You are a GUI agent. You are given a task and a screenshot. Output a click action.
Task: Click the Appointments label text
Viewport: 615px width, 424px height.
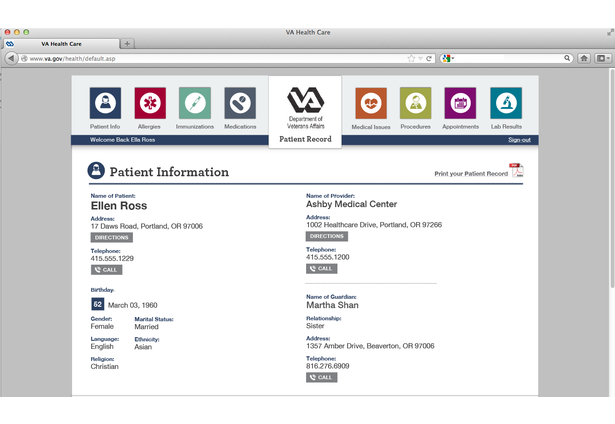(460, 126)
